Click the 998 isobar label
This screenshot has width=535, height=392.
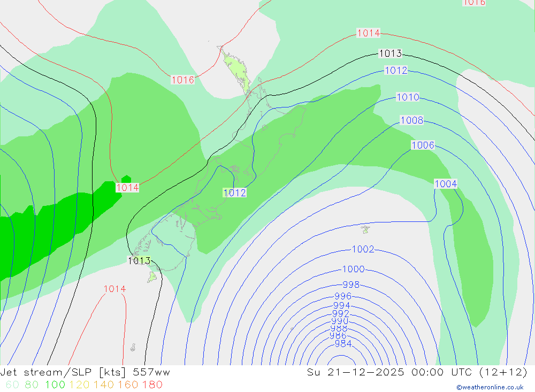point(351,285)
